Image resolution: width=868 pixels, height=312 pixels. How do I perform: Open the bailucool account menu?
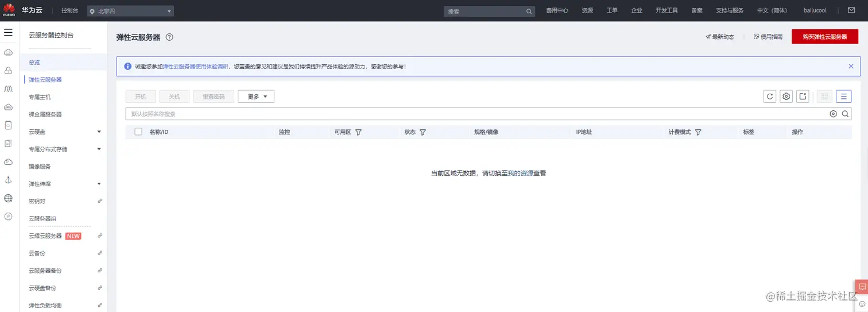(x=815, y=11)
